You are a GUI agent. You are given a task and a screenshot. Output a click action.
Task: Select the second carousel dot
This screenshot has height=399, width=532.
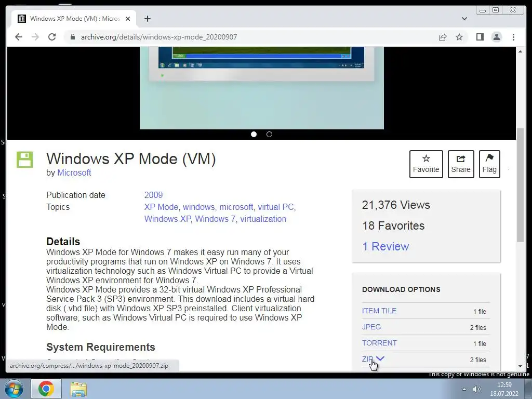pos(270,135)
